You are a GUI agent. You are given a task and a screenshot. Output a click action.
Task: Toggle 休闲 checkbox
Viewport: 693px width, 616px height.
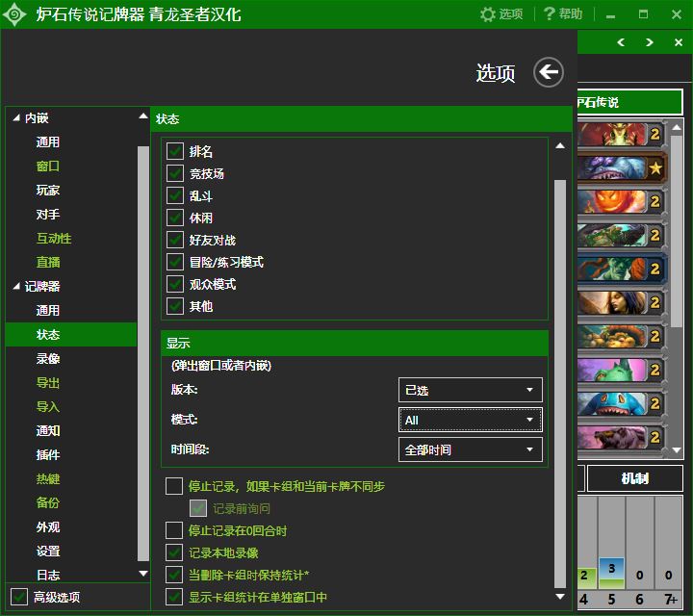175,218
